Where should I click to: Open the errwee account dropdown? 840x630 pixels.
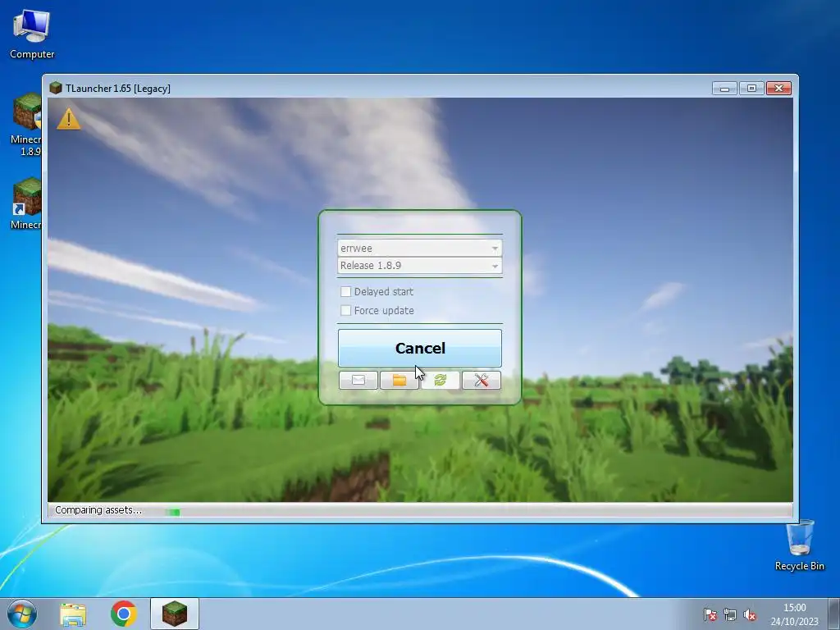pos(419,248)
